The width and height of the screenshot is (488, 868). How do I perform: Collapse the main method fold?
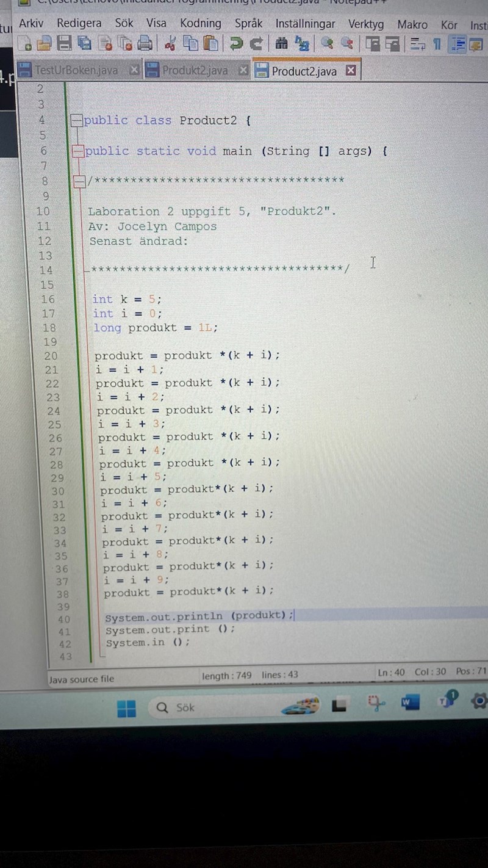(77, 151)
